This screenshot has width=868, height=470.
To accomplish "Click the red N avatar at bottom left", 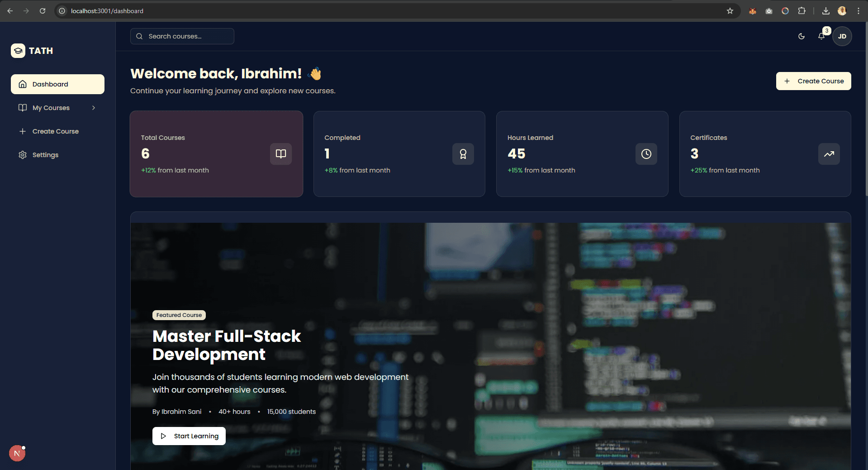I will click(x=17, y=453).
